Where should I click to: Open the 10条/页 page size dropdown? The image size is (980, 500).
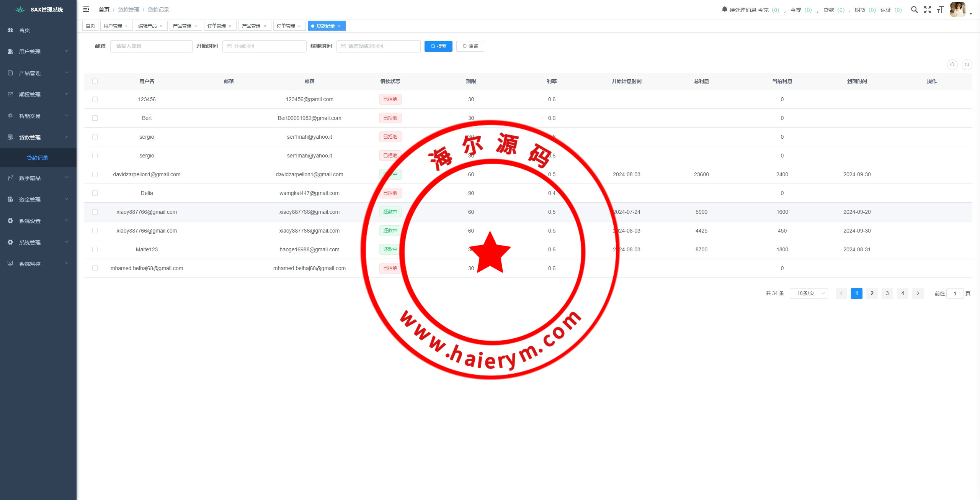coord(808,293)
